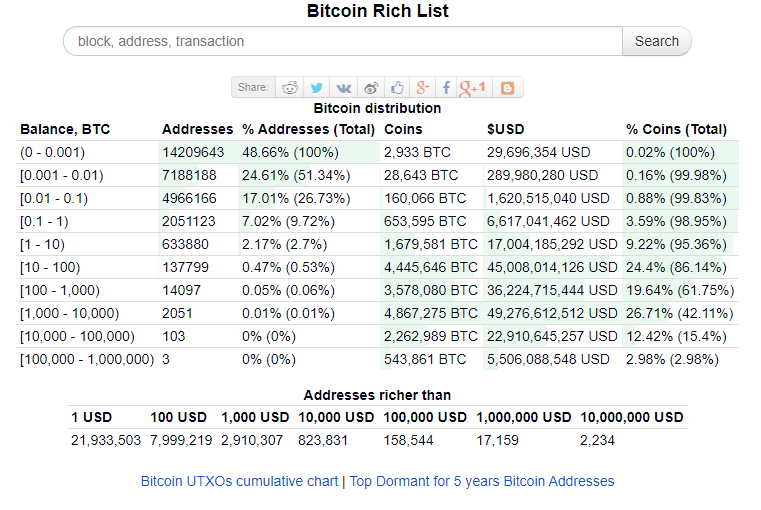The width and height of the screenshot is (761, 510).
Task: Click the 21,933,503 addresses value
Action: (x=106, y=440)
